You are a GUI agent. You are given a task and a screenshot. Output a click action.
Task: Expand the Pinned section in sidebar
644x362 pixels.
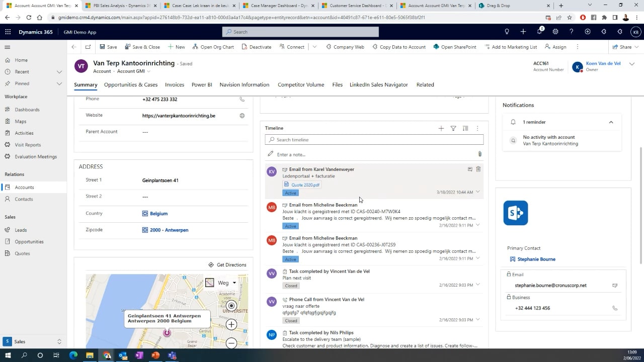pos(59,83)
